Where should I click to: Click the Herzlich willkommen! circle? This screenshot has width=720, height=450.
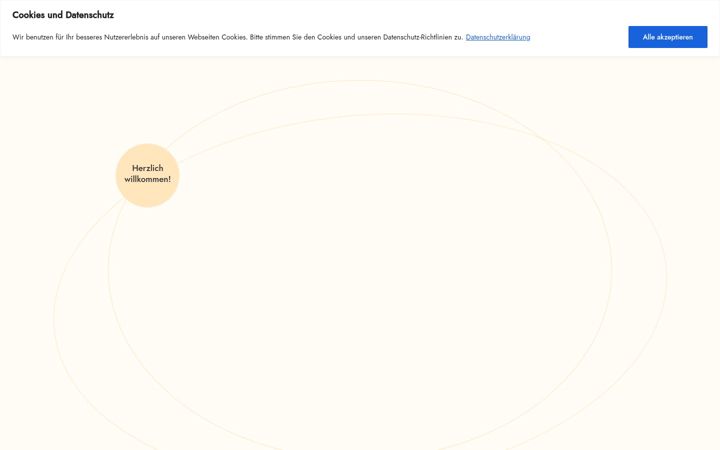pyautogui.click(x=147, y=175)
